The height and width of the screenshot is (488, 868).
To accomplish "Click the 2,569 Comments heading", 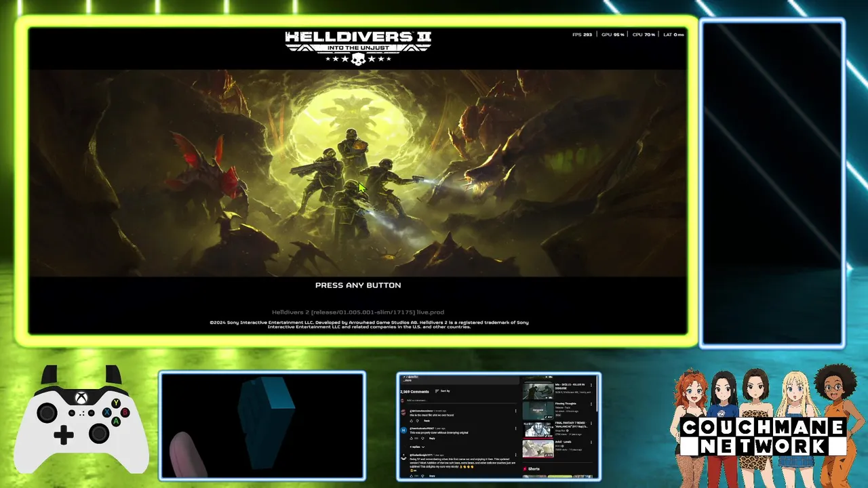I will tap(414, 392).
